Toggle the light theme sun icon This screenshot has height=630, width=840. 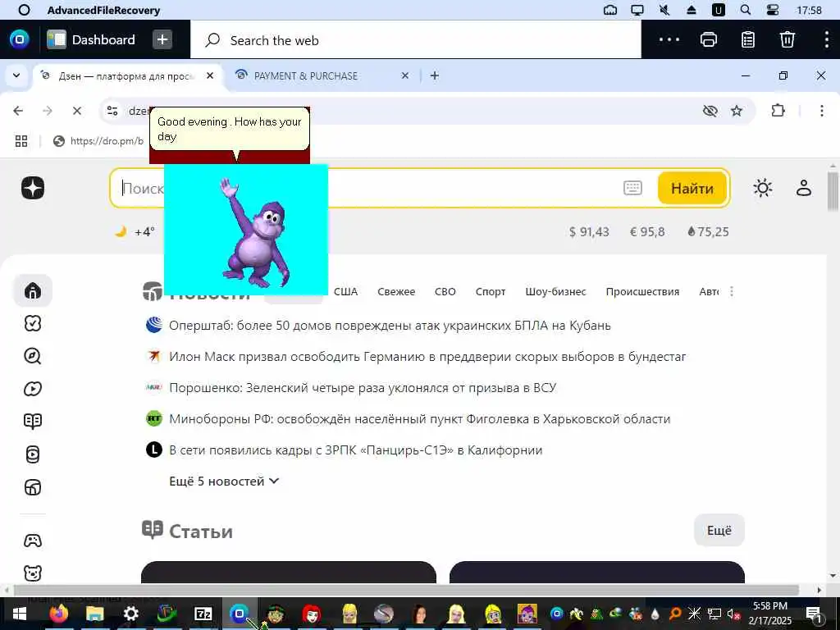coord(762,188)
